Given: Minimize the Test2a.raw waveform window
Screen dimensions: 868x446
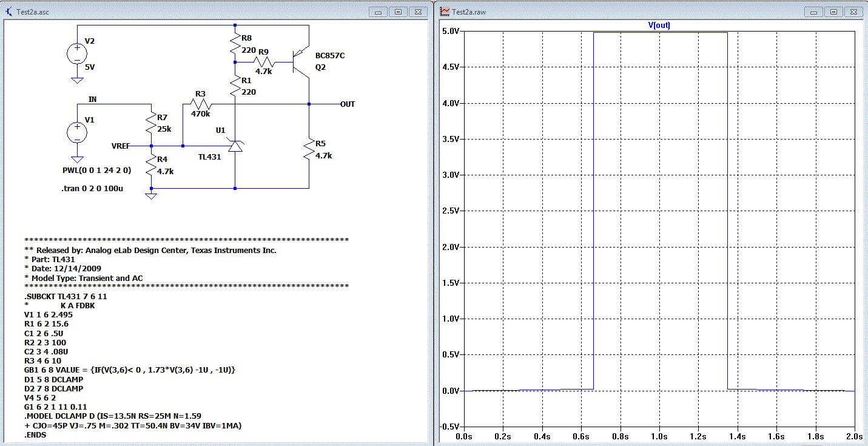Looking at the screenshot, I should (x=813, y=12).
